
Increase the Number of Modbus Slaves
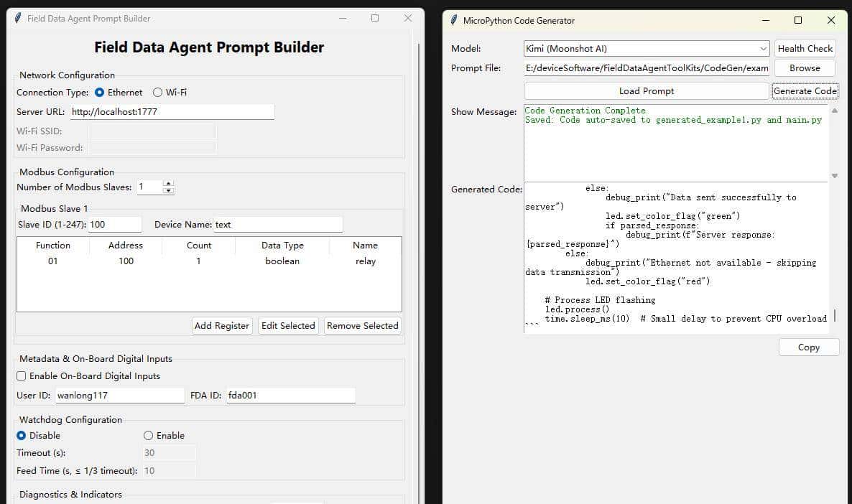(x=168, y=184)
